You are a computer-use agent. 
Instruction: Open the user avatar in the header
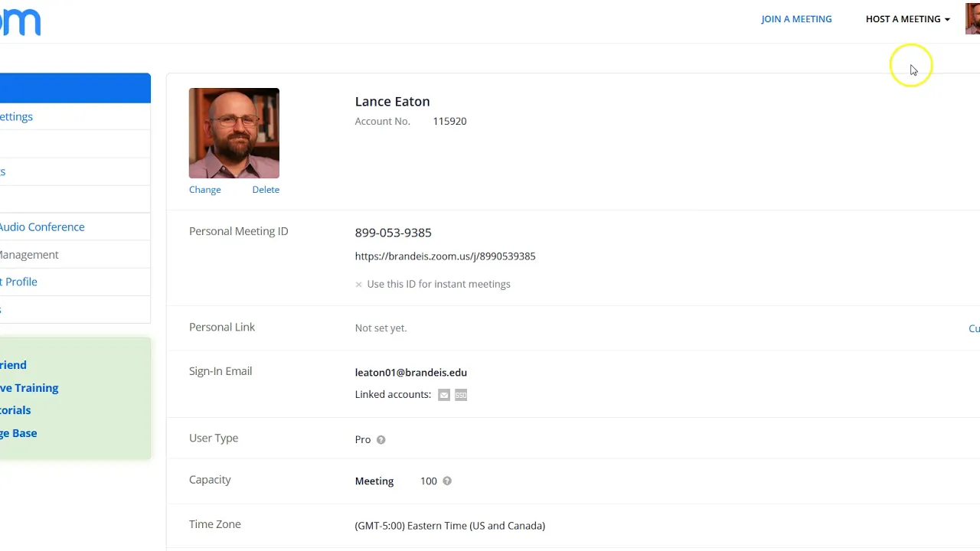[972, 19]
